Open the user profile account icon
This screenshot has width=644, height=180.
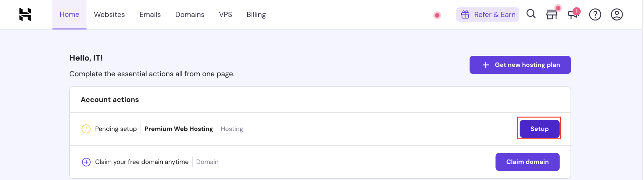pyautogui.click(x=616, y=14)
